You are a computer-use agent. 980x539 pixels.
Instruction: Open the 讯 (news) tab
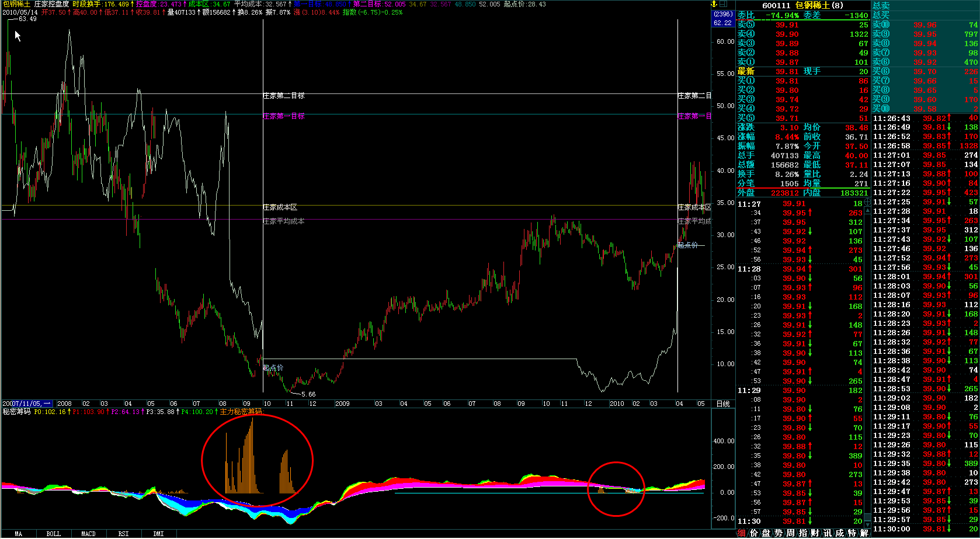click(x=827, y=533)
